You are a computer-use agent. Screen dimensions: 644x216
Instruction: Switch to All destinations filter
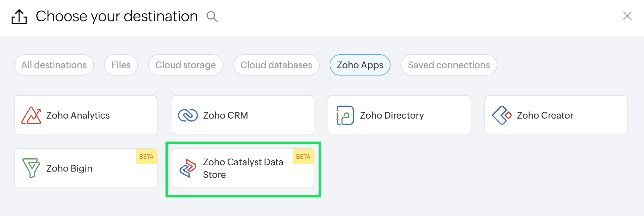(54, 65)
